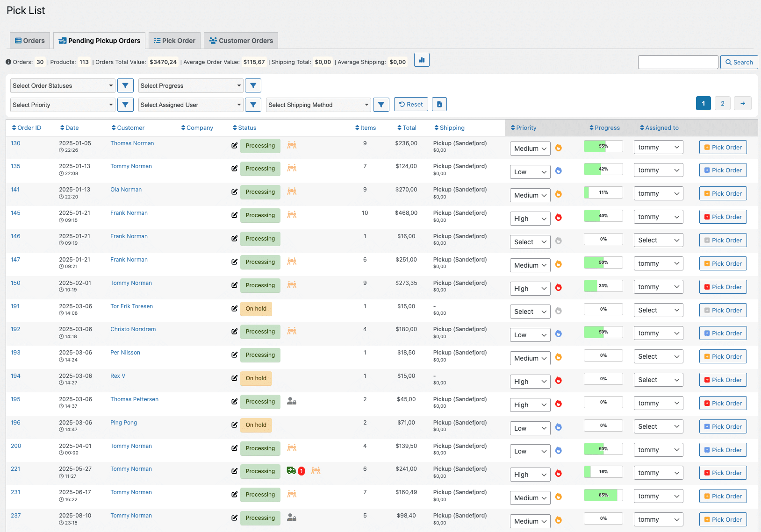Focus the search input field
The height and width of the screenshot is (532, 761).
pos(678,62)
